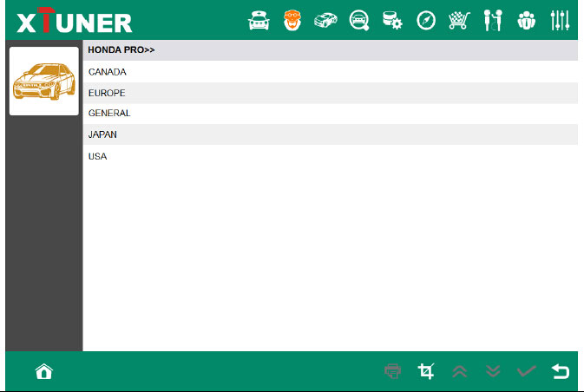Open the user group icon
Viewport: 584px width, 392px height.
click(x=526, y=21)
